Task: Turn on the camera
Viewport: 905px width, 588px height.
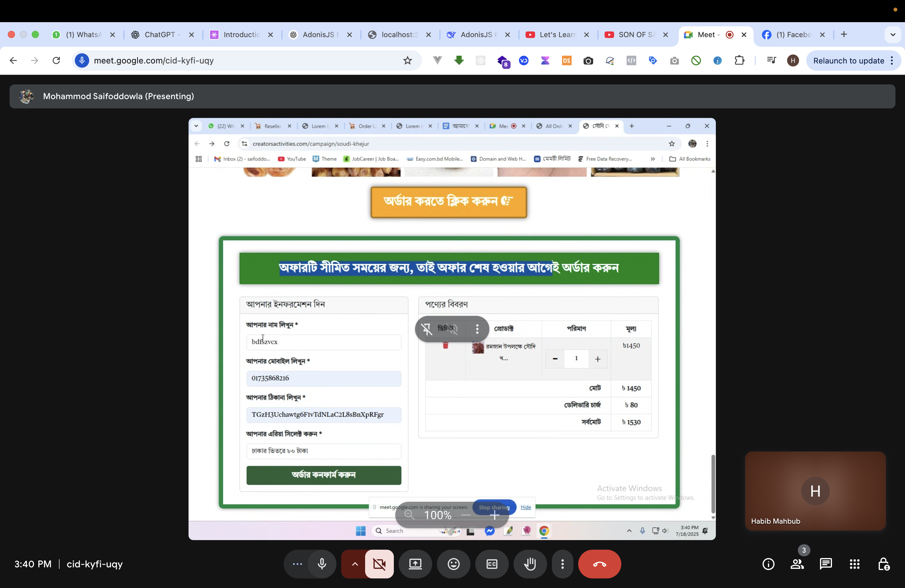Action: click(379, 564)
